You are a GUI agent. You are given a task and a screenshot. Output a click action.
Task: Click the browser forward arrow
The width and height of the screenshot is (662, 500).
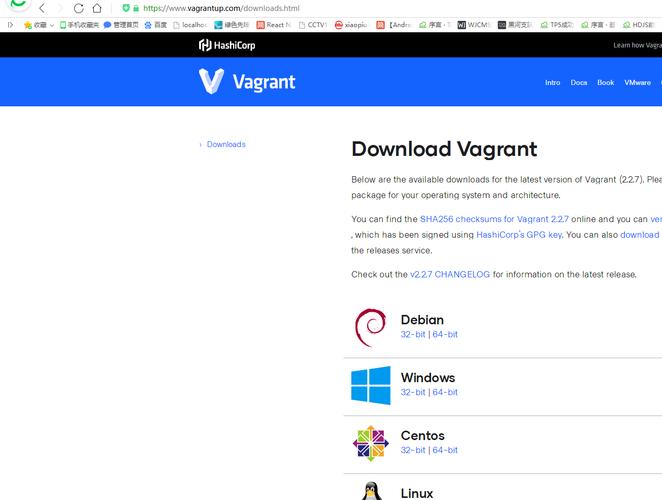pos(59,8)
